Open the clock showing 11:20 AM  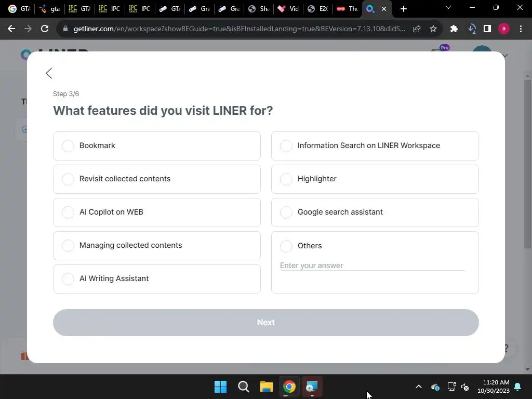click(x=494, y=387)
